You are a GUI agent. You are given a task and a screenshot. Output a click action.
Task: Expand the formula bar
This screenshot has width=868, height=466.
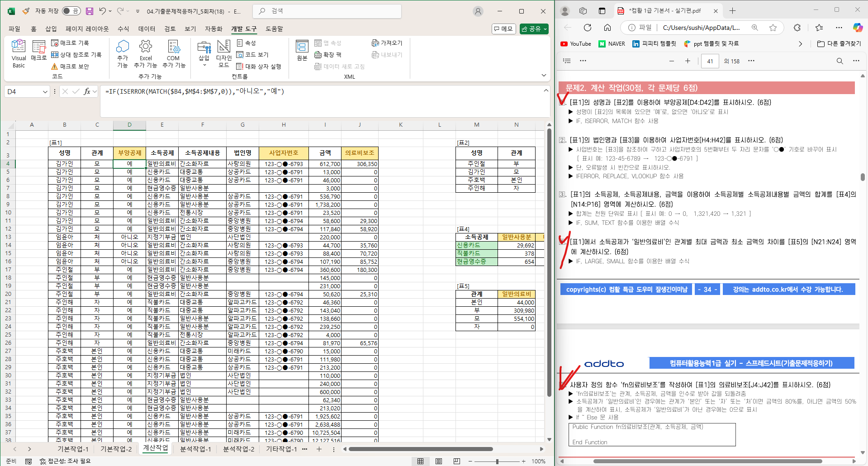coord(546,91)
